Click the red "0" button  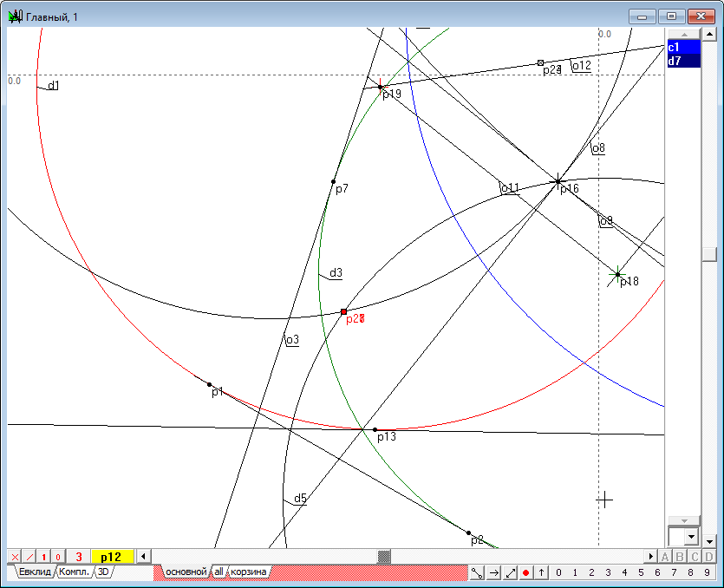click(58, 557)
